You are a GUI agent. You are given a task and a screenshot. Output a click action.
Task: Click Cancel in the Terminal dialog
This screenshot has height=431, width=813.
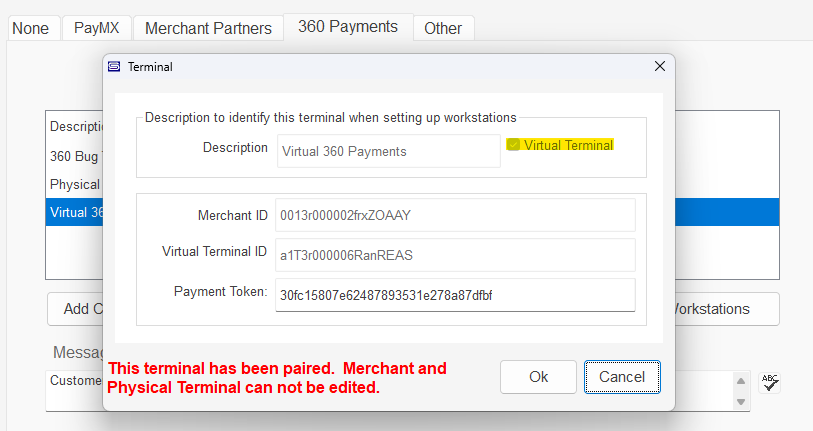point(621,377)
